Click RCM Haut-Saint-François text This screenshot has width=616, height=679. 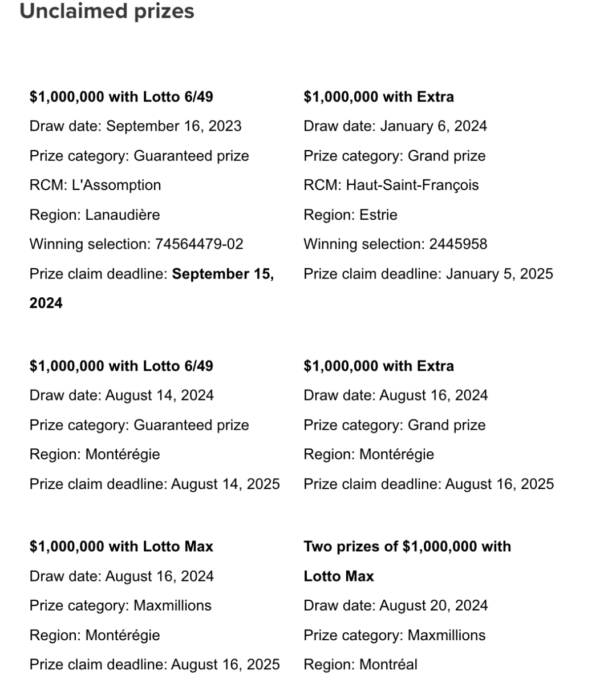391,185
